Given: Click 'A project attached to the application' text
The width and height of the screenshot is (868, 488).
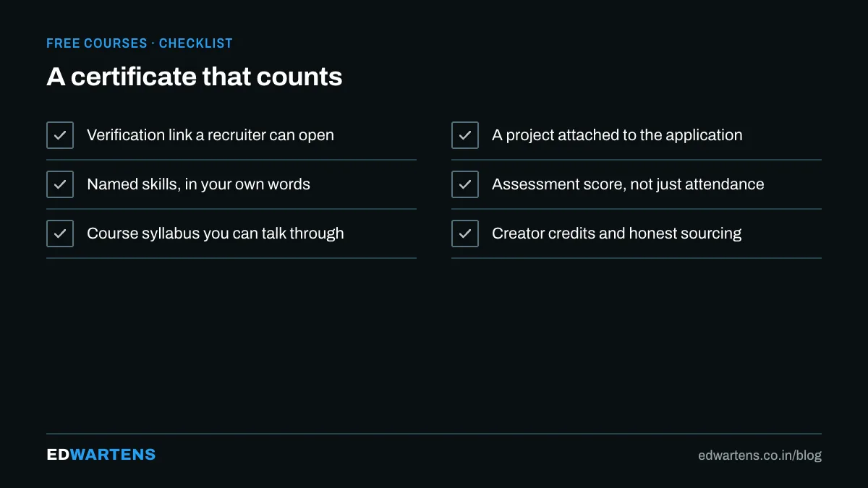Looking at the screenshot, I should (617, 135).
